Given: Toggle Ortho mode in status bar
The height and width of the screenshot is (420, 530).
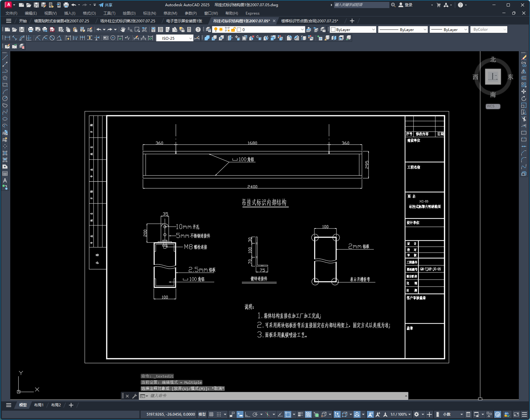Looking at the screenshot, I should click(x=247, y=414).
